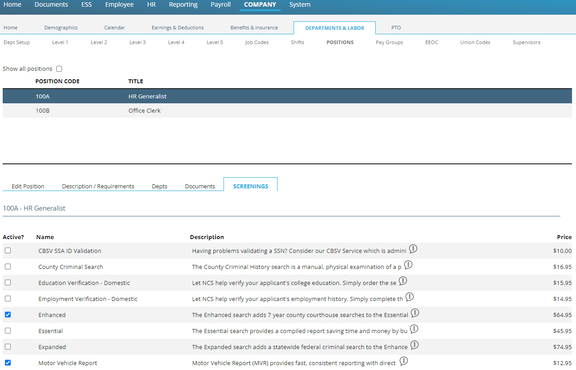Enable CBSV SSA ID Validation screening
This screenshot has width=576, height=370.
click(x=8, y=250)
